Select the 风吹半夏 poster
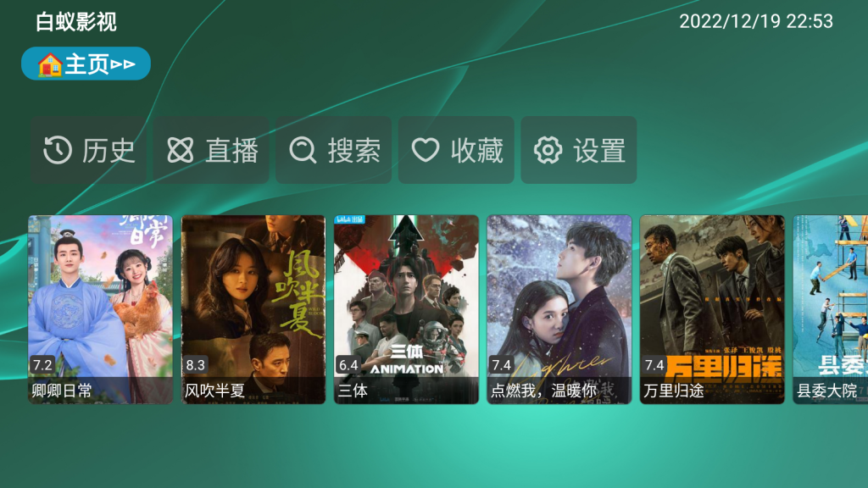The width and height of the screenshot is (868, 488). pyautogui.click(x=253, y=309)
